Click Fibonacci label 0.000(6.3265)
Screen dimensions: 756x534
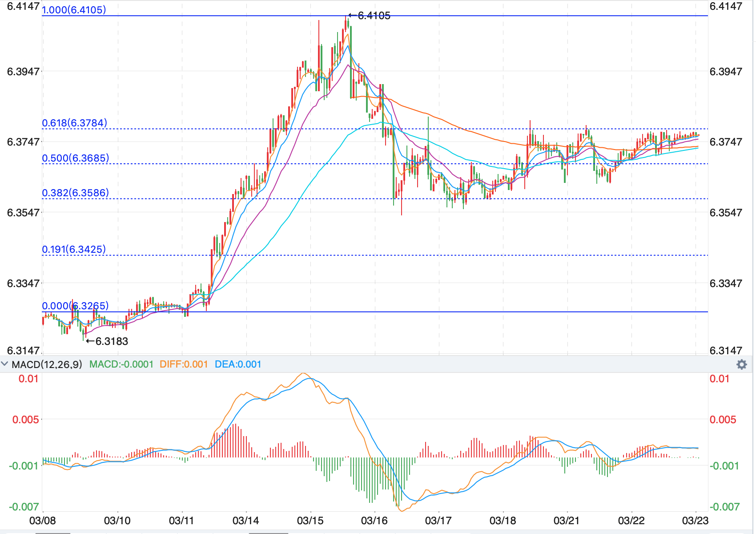[x=75, y=306]
